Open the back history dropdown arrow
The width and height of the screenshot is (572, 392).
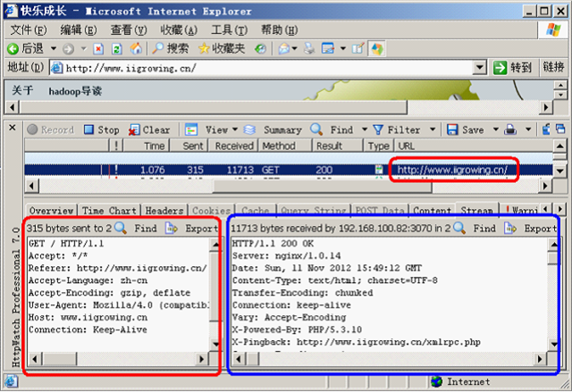point(54,48)
